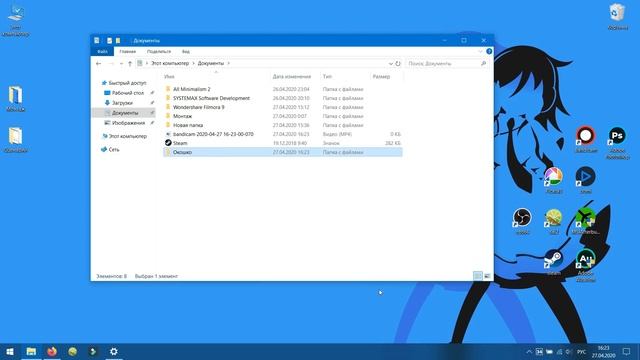This screenshot has width=640, height=360.
Task: Expand the chevron after Документы in path
Action: [x=229, y=63]
